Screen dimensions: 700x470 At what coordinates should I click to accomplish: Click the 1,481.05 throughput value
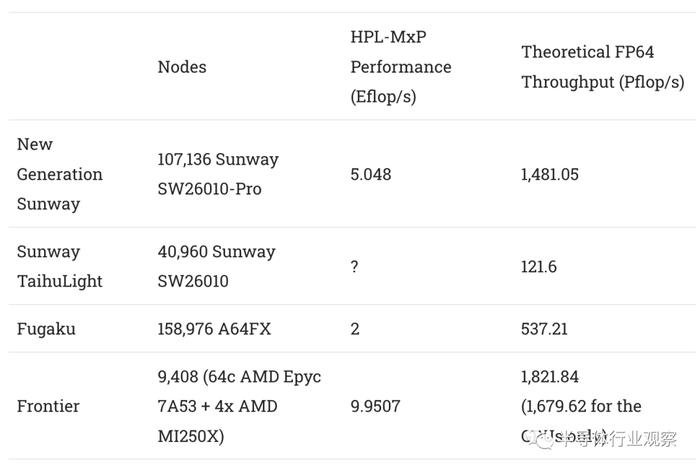(x=550, y=174)
